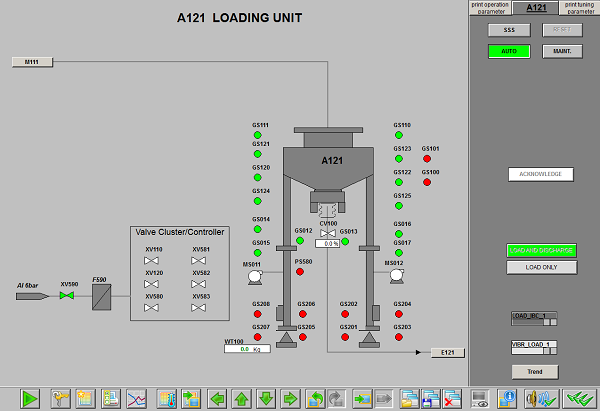Click the GS208 red indicator

pos(258,314)
